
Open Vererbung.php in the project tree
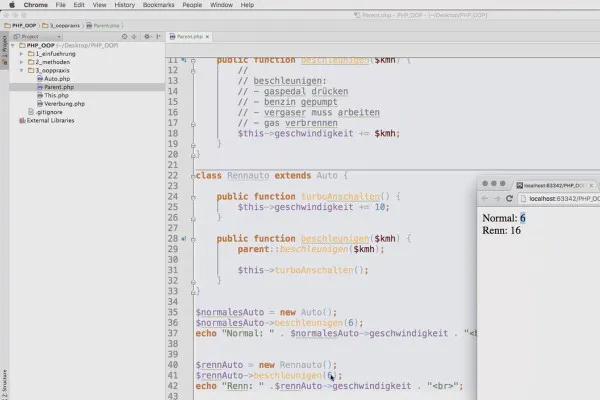(61, 104)
